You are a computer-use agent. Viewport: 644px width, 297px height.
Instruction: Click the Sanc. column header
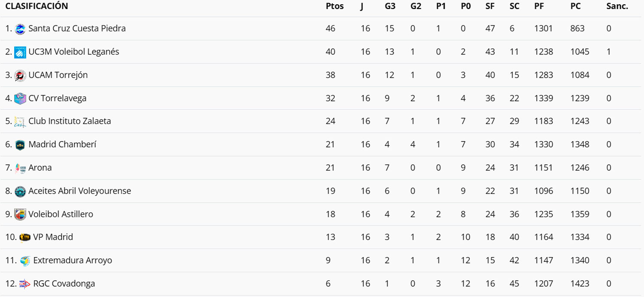[x=617, y=6]
